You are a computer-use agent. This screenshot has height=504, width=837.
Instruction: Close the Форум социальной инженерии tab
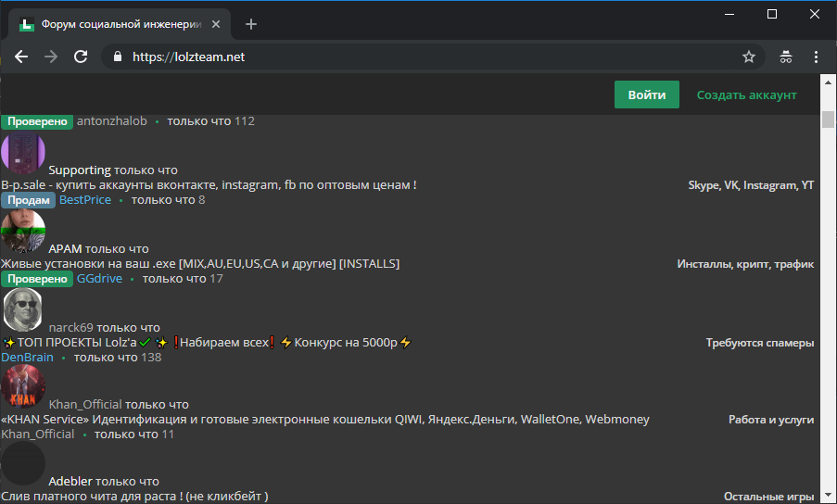coord(216,24)
